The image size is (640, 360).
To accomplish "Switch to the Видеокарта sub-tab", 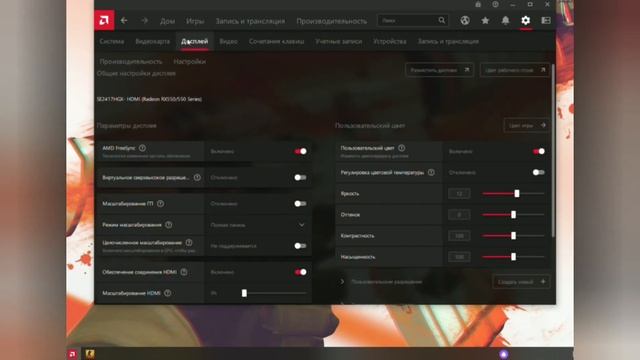I will [x=152, y=41].
